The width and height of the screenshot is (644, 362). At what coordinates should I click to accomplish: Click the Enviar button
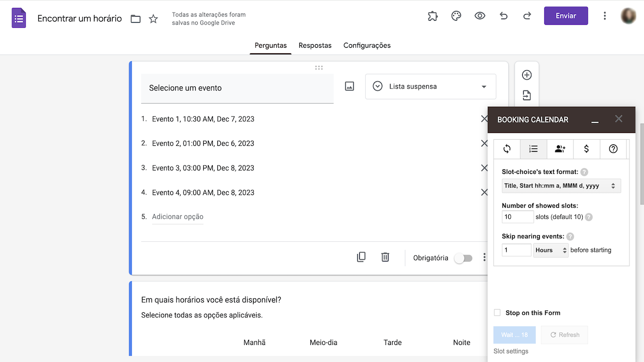[566, 16]
